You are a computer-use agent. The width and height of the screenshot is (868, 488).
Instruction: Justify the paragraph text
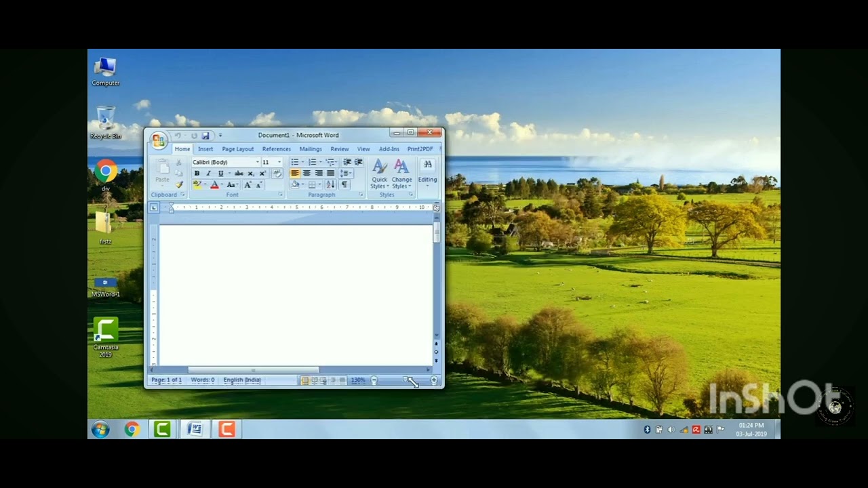click(331, 173)
